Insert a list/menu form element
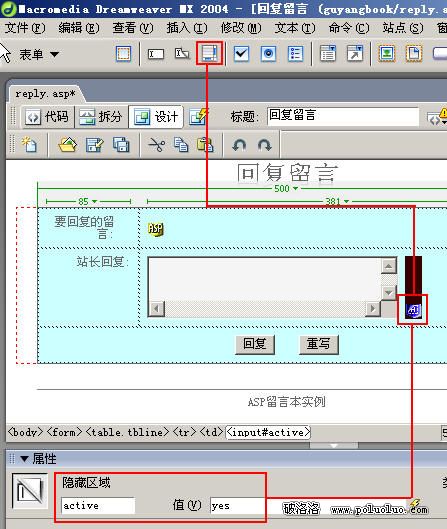447x529 pixels. point(328,54)
